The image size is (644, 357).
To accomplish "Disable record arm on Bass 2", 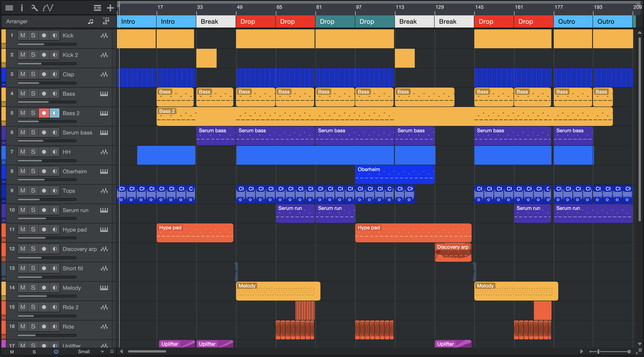I will click(x=44, y=113).
